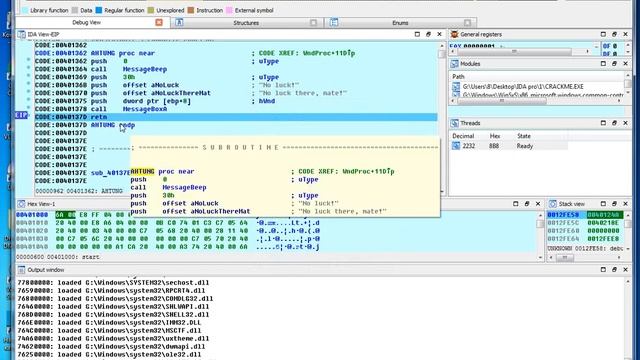The image size is (640, 360).
Task: Click the MessageBeep call at 00401364
Action: pos(144,69)
